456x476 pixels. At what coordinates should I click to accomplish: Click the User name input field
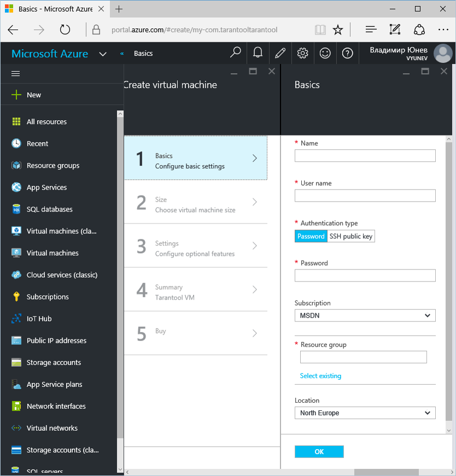tap(365, 196)
